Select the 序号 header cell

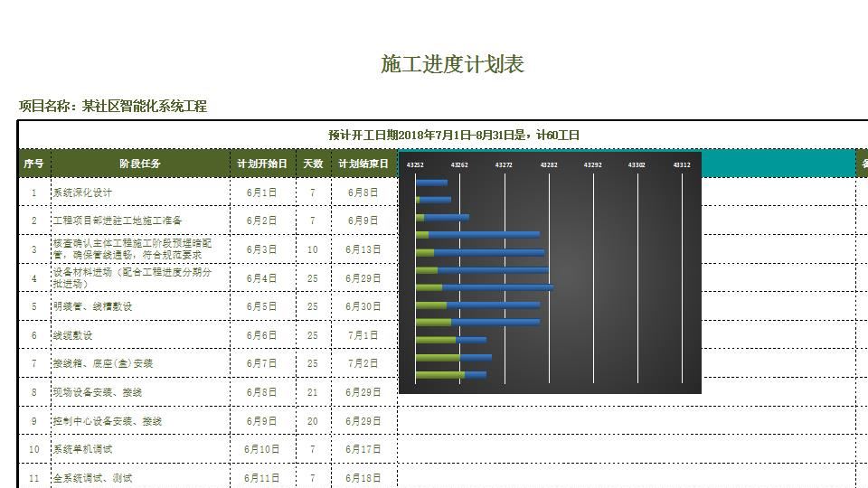tap(34, 164)
